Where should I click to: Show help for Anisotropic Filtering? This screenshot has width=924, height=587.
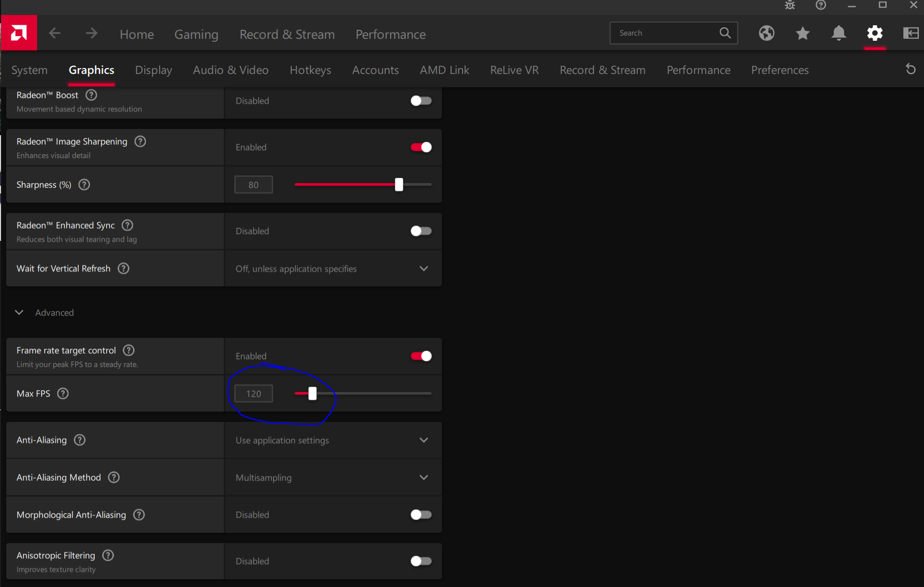point(108,556)
